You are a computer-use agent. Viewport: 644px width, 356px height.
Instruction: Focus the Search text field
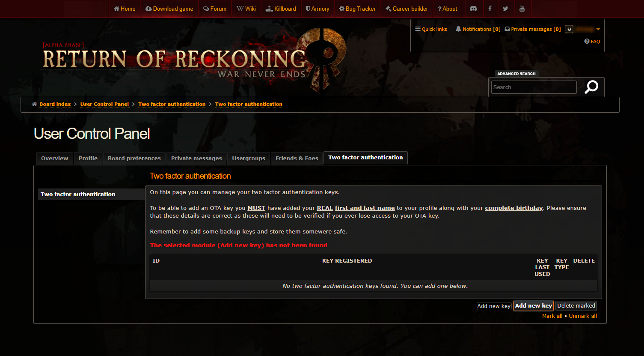[x=534, y=87]
